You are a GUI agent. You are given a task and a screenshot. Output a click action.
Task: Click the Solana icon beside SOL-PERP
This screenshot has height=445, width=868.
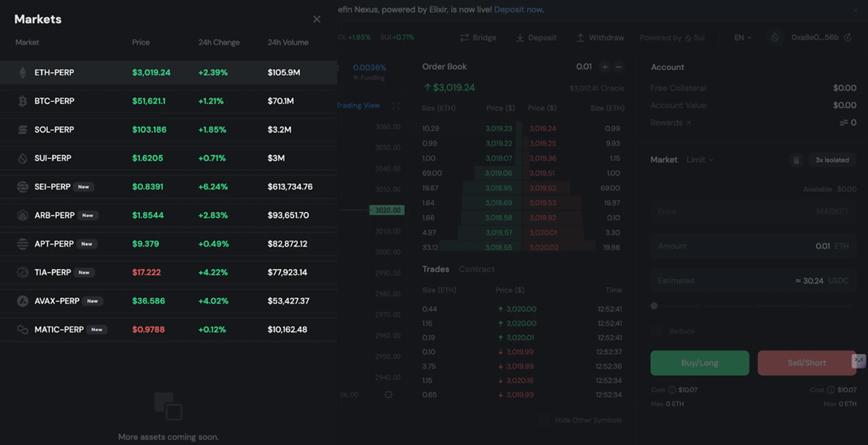coord(22,130)
